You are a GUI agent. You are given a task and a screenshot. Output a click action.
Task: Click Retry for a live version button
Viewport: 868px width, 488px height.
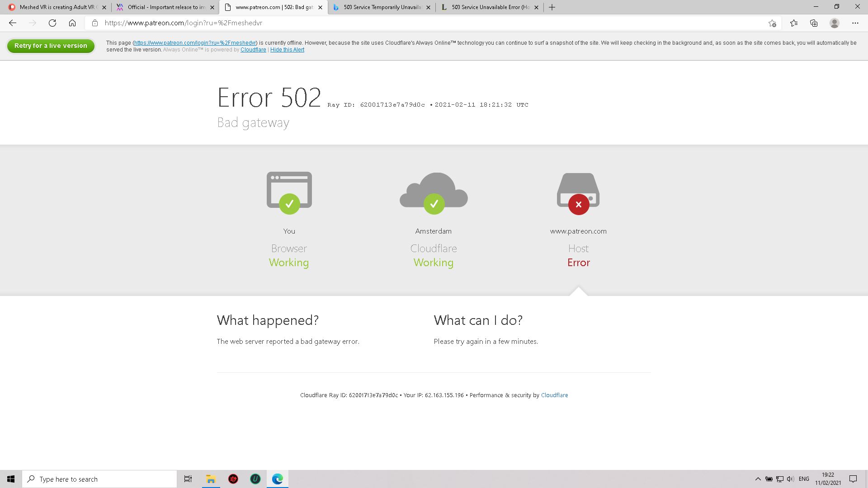[51, 46]
